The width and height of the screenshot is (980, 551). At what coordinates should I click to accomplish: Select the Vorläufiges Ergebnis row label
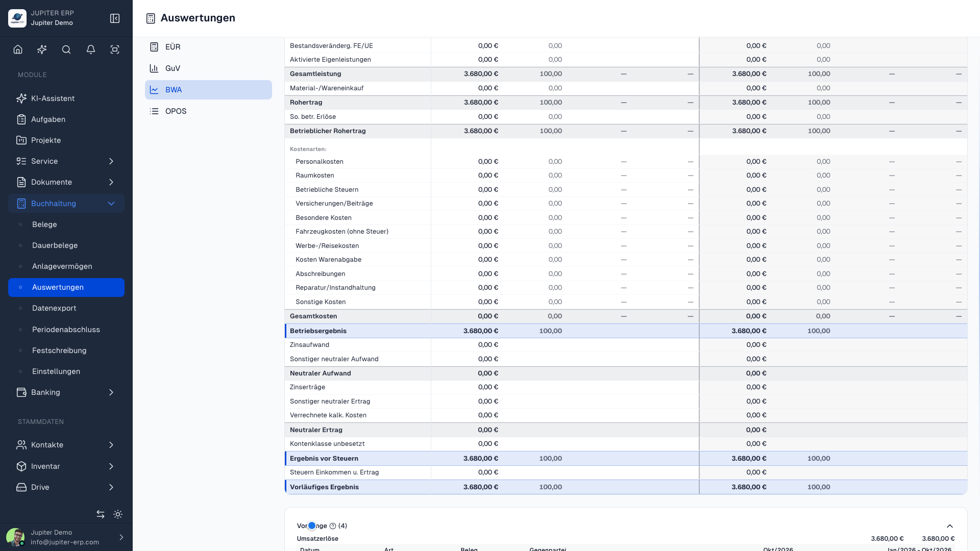click(x=324, y=487)
